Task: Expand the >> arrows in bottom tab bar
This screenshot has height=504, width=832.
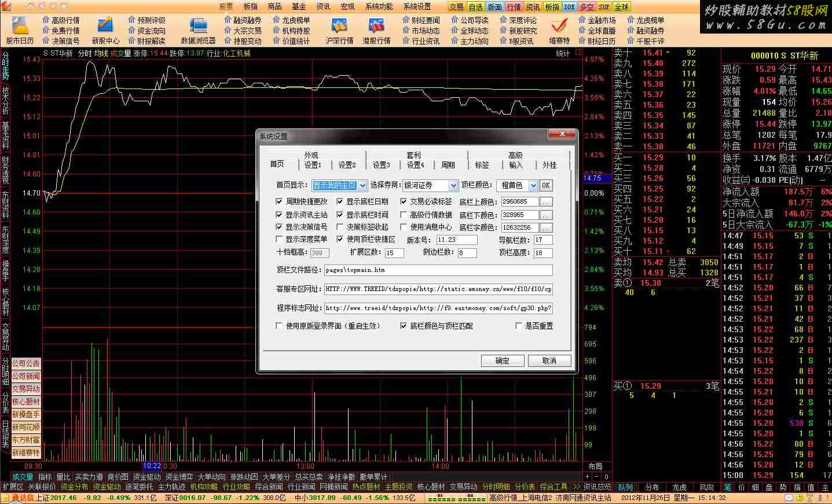Action: pos(576,487)
